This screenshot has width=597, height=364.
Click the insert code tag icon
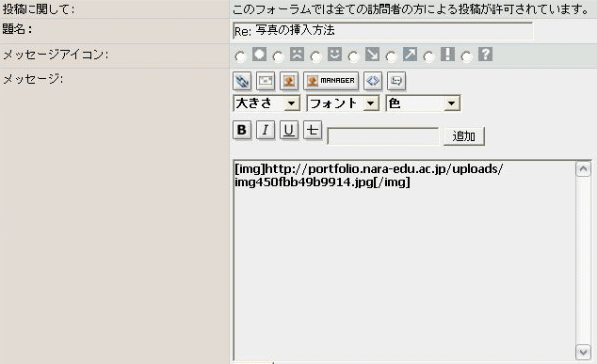(373, 81)
